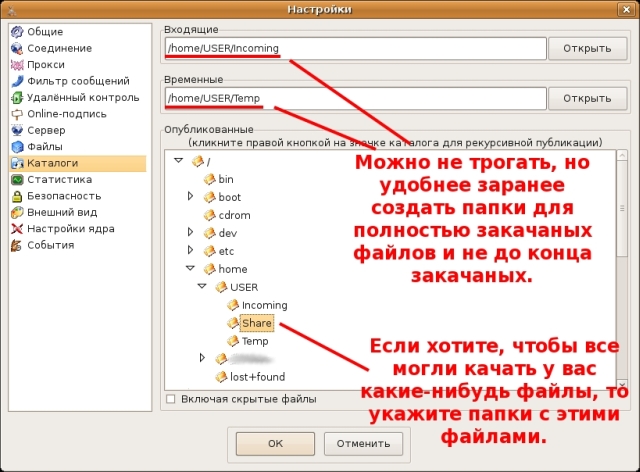Expand the boot folder node

coord(190,197)
